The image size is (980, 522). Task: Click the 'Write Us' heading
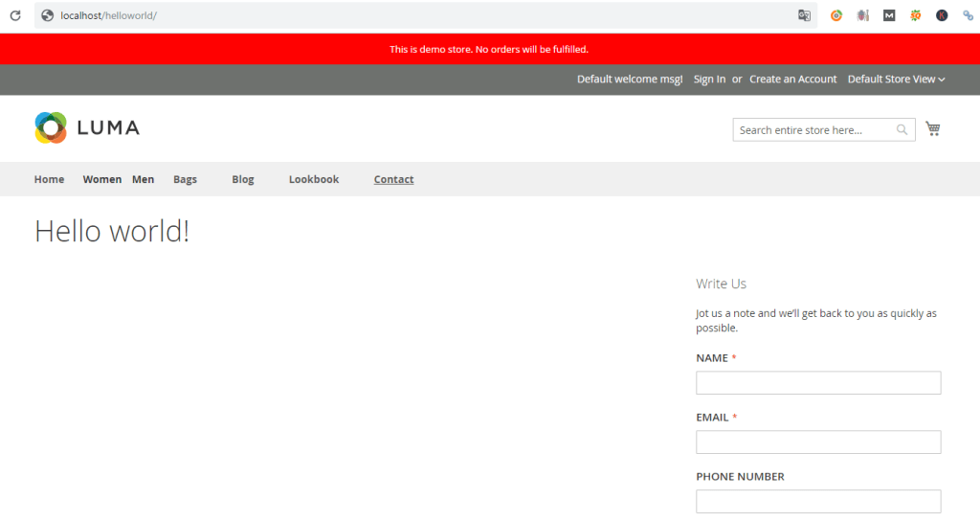722,284
